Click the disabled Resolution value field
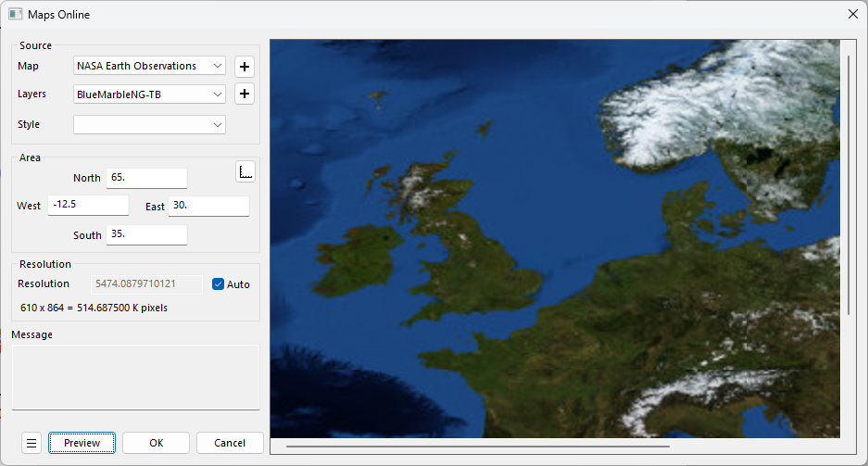 (147, 283)
